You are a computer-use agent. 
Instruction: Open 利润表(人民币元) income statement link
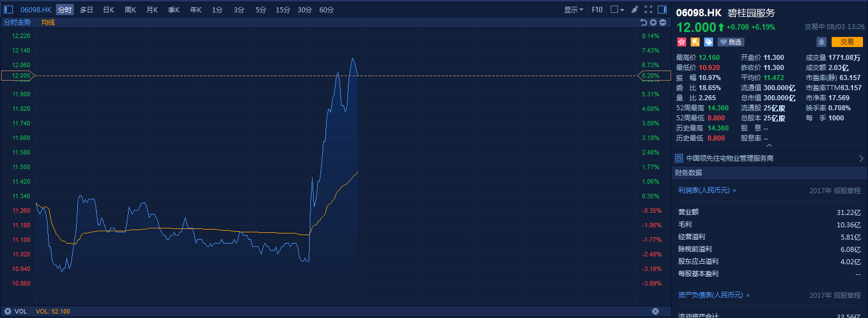click(707, 190)
